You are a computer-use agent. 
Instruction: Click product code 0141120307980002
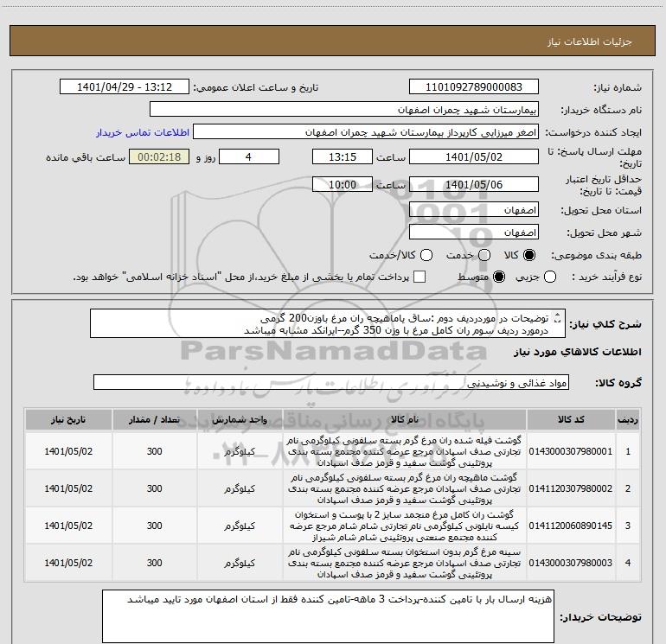tap(571, 488)
